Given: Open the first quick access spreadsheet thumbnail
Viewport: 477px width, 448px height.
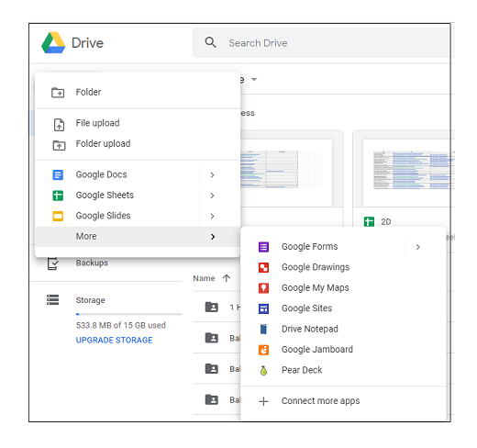Looking at the screenshot, I should 285,173.
